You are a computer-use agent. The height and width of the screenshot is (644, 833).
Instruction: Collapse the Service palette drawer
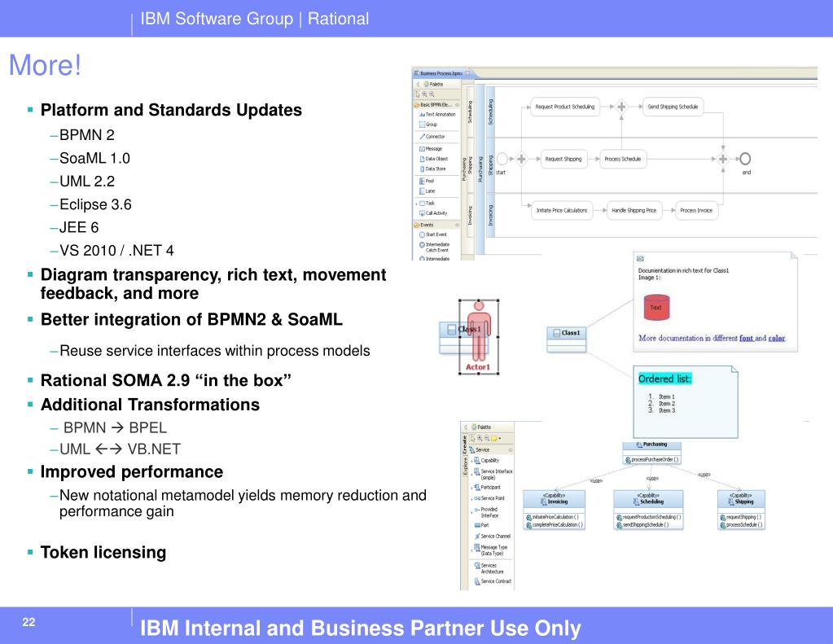coord(511,450)
